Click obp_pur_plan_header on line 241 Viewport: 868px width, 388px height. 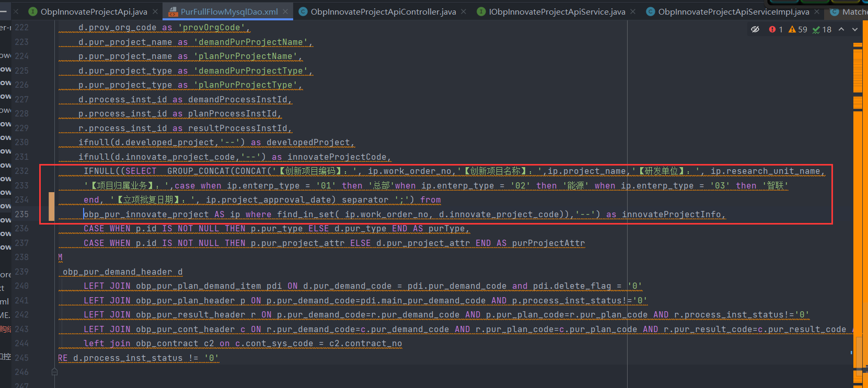click(186, 301)
